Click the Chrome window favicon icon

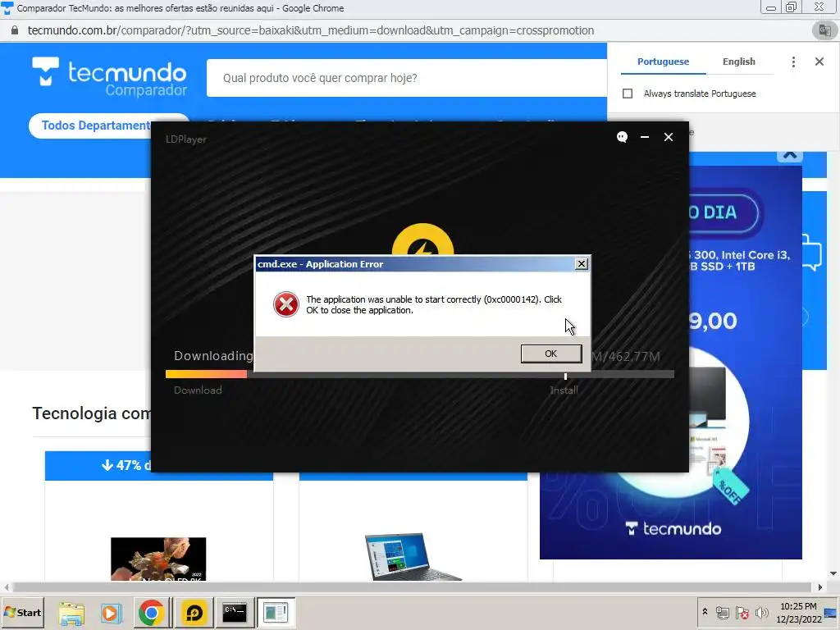[x=7, y=8]
